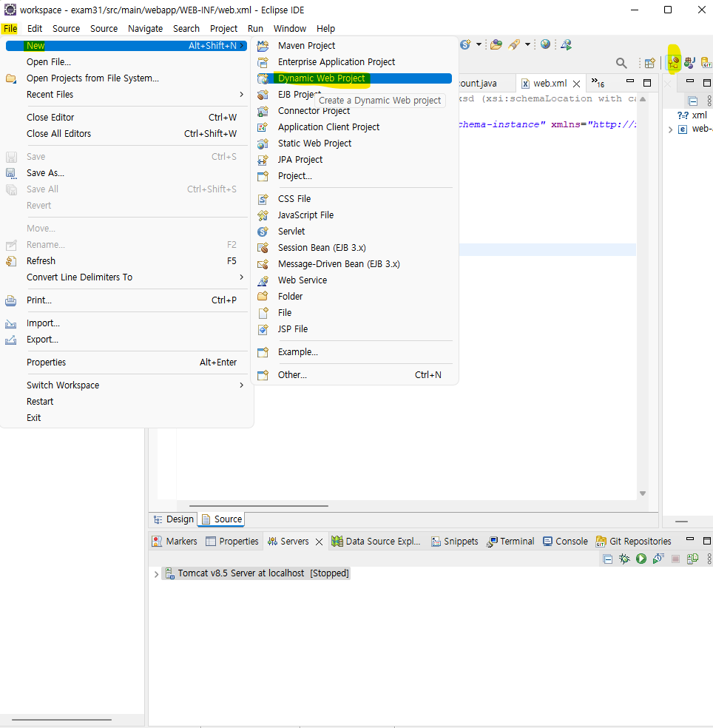Open the Edit menu
The width and height of the screenshot is (713, 728).
(x=35, y=28)
